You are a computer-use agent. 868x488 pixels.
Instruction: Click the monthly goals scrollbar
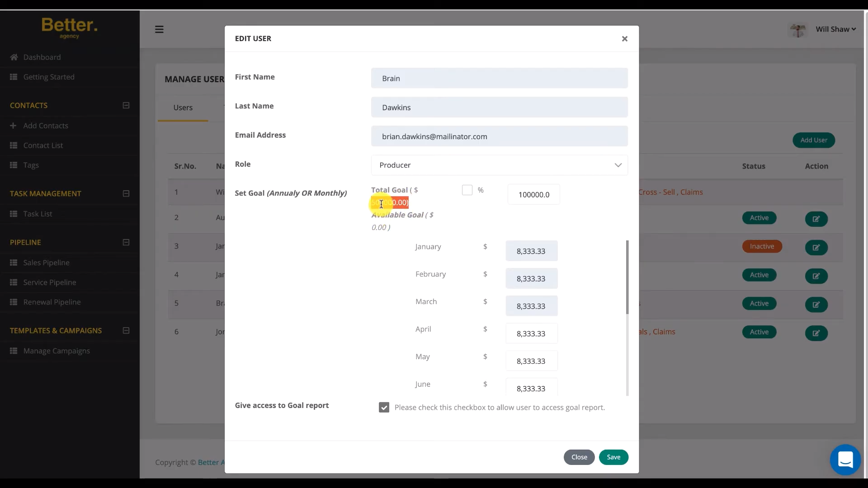(x=627, y=277)
